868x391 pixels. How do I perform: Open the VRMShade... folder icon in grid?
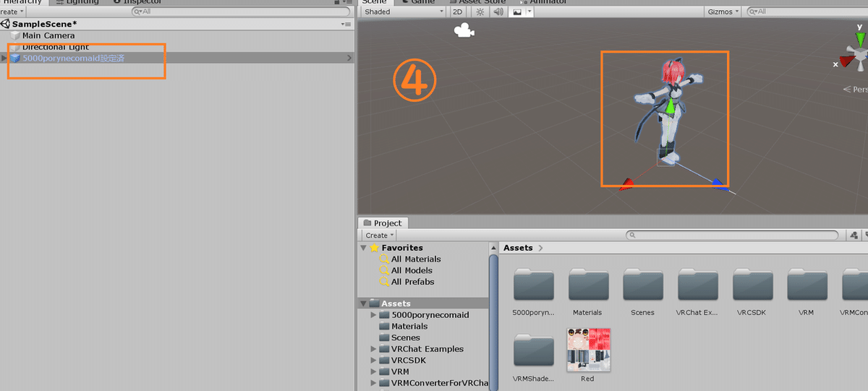pos(533,351)
